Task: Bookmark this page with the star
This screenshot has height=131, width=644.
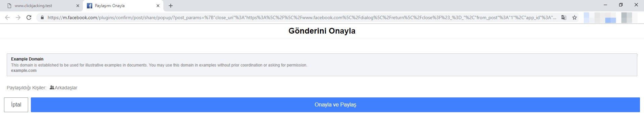Action: coord(575,17)
